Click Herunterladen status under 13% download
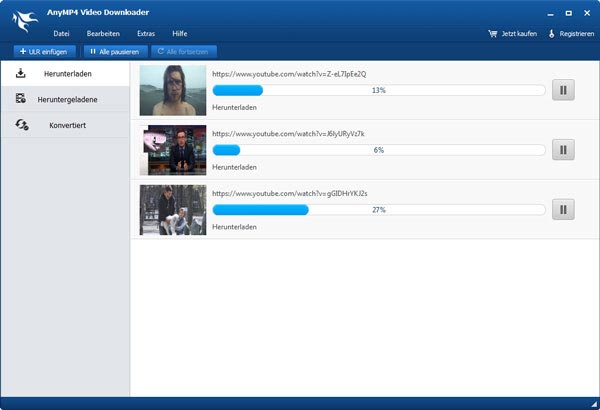 pos(234,108)
